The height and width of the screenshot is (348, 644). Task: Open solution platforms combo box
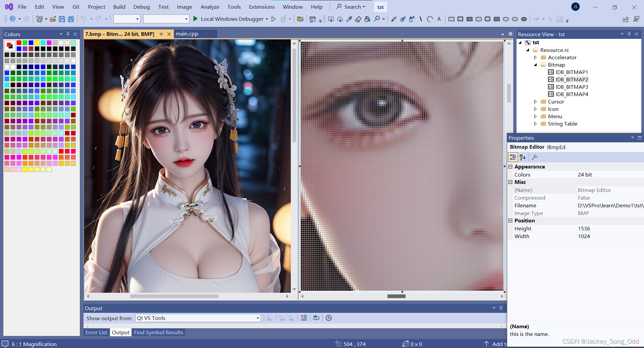pyautogui.click(x=166, y=19)
